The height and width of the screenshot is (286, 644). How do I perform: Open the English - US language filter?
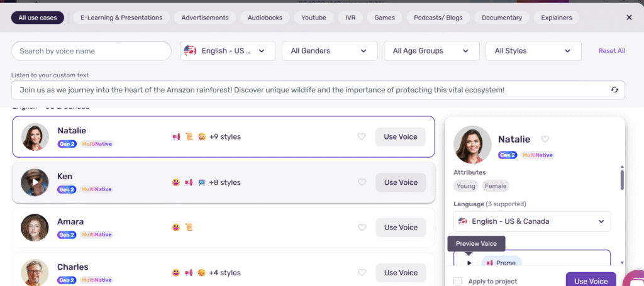pyautogui.click(x=228, y=51)
